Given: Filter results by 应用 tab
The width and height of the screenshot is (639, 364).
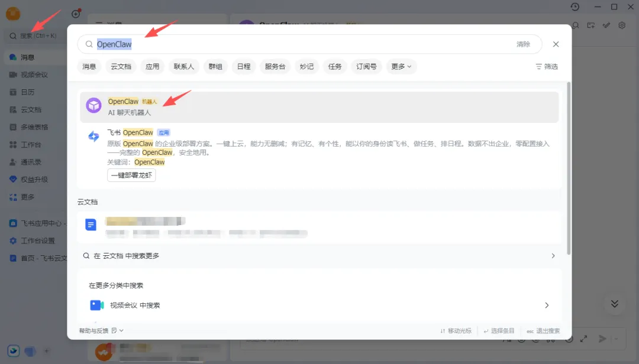Looking at the screenshot, I should coord(153,66).
